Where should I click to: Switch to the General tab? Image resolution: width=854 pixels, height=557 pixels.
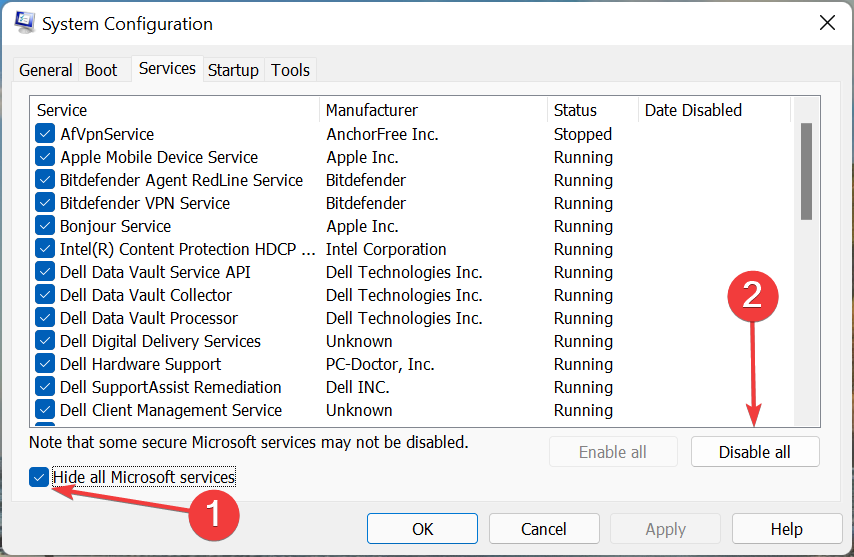46,70
